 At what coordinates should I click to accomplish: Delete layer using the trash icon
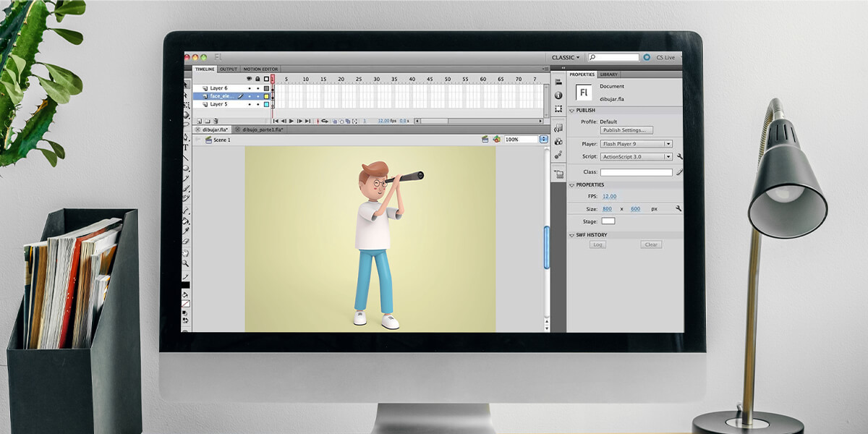[x=216, y=121]
